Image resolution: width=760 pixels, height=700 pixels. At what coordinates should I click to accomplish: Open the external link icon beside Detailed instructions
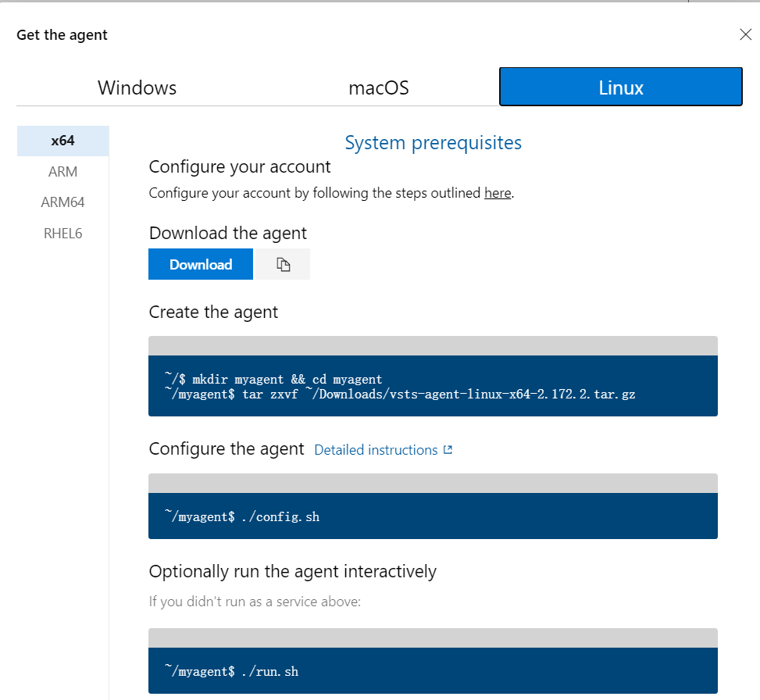[448, 450]
